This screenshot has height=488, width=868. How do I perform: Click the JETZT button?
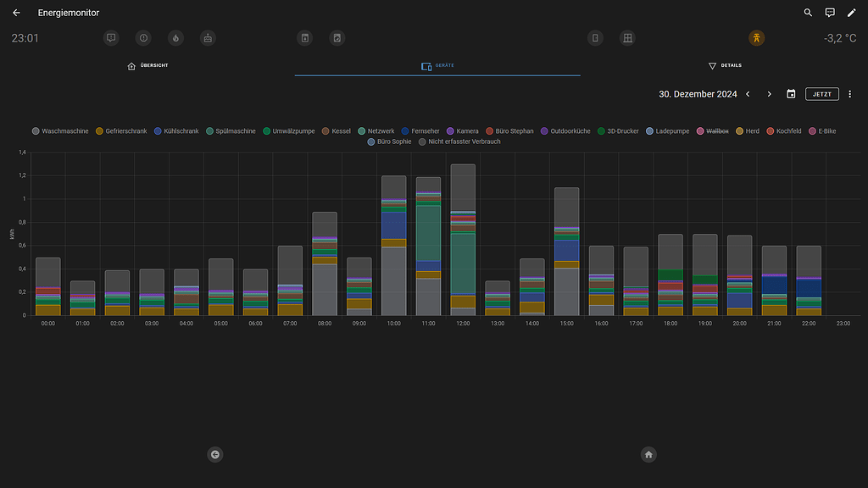822,94
